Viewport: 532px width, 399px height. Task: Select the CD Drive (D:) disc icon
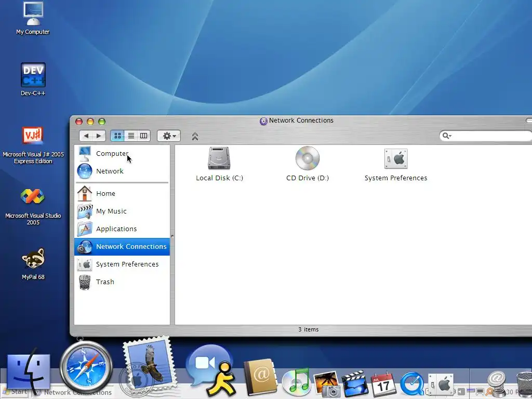point(308,158)
